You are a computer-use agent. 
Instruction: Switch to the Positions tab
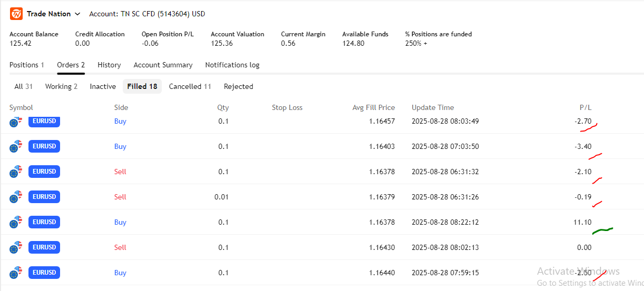pos(26,65)
